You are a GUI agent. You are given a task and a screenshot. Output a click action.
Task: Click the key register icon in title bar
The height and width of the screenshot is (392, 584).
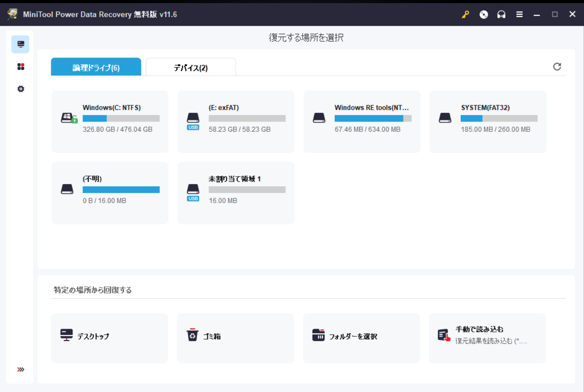tap(465, 14)
